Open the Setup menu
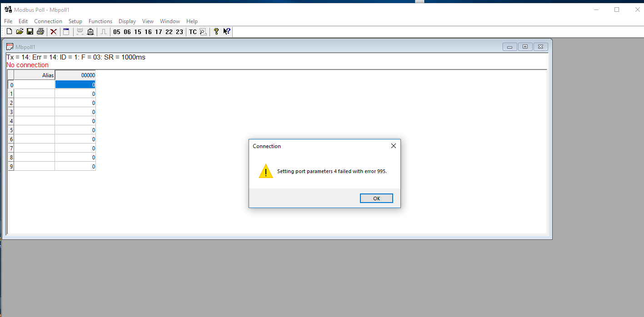644x317 pixels. coord(75,21)
